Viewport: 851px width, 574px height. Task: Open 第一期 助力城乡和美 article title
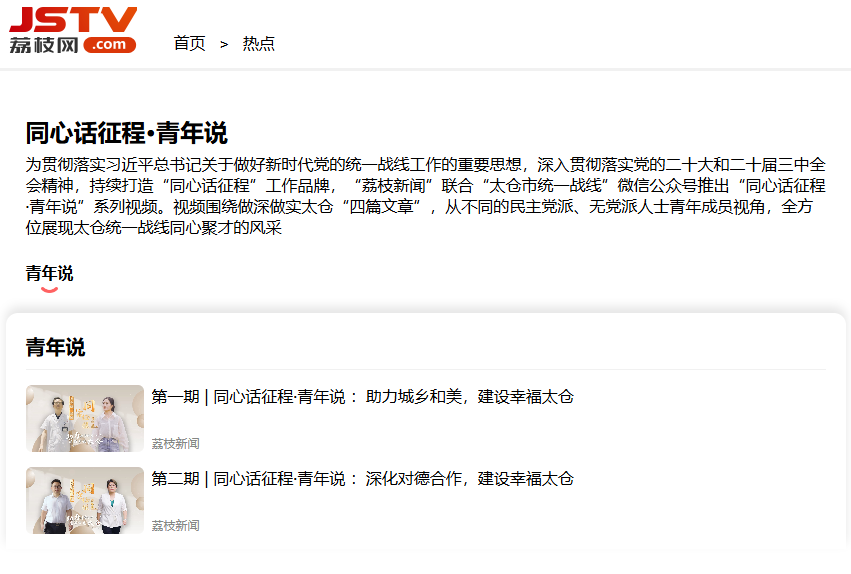pyautogui.click(x=362, y=397)
